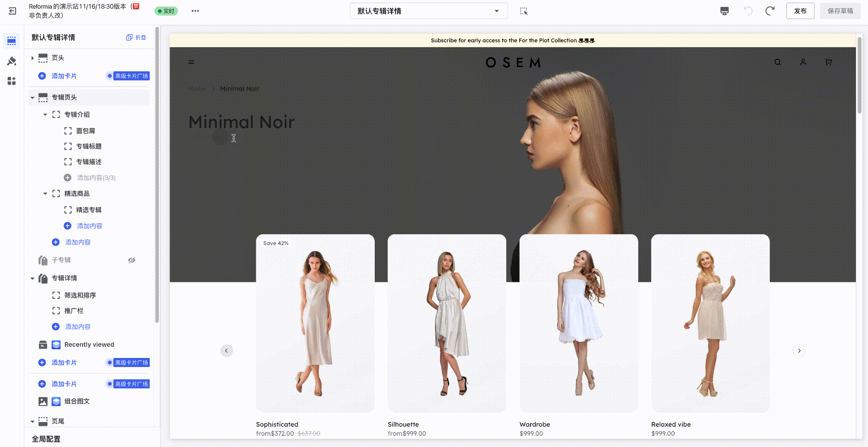
Task: Click the 发布 publish button
Action: tap(800, 11)
